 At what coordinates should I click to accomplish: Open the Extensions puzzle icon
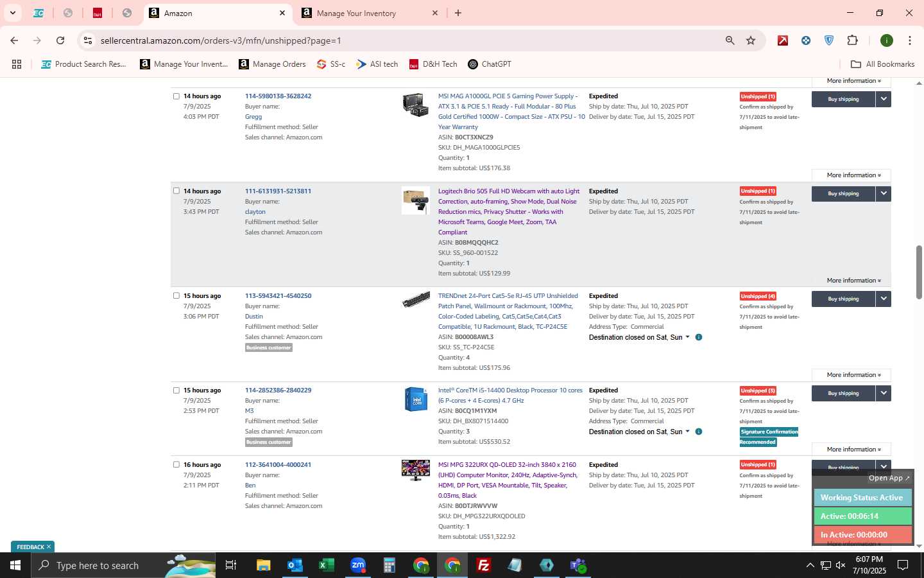[x=852, y=40]
